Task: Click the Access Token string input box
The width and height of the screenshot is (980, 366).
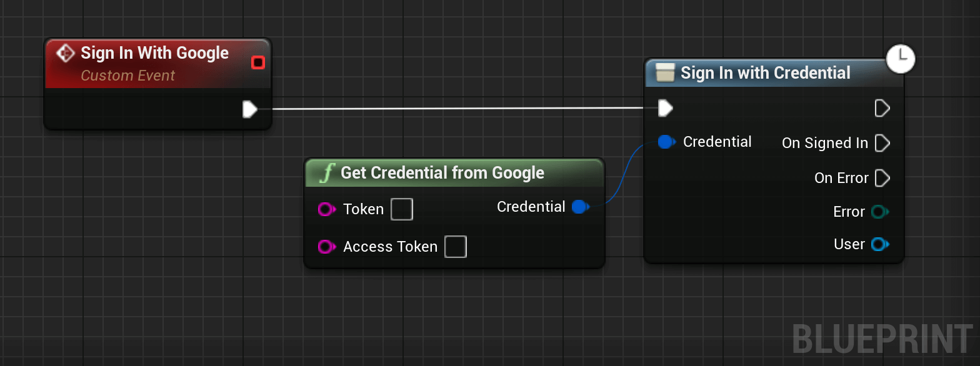Action: click(x=456, y=247)
